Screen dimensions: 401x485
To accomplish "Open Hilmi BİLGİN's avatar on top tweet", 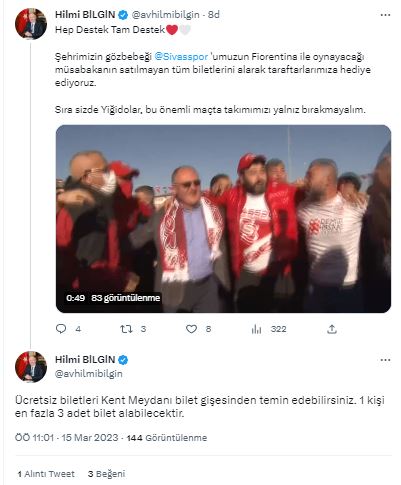I will click(31, 24).
